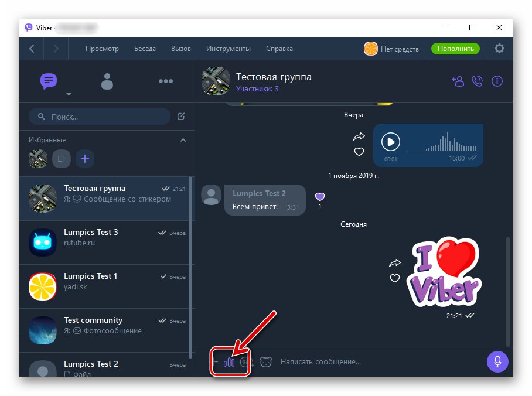Open the Lumpics Test 2 chat in list
This screenshot has height=396, width=532.
(104, 365)
